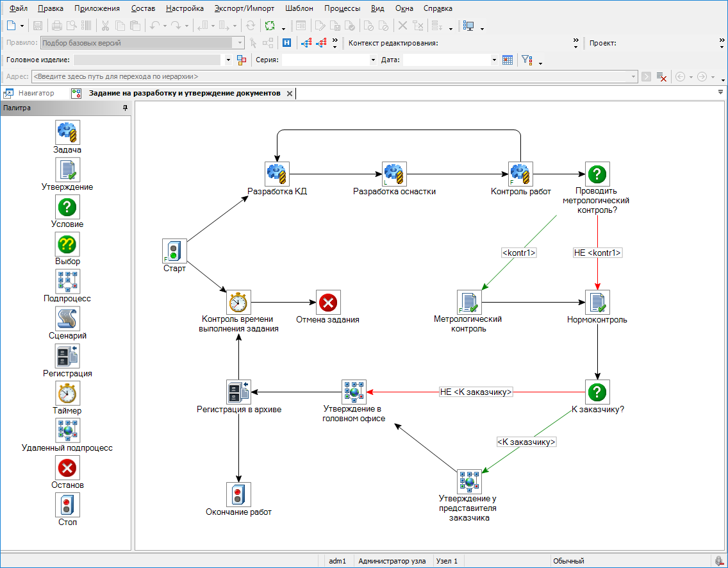Click the Старт node in the diagram

(x=174, y=251)
